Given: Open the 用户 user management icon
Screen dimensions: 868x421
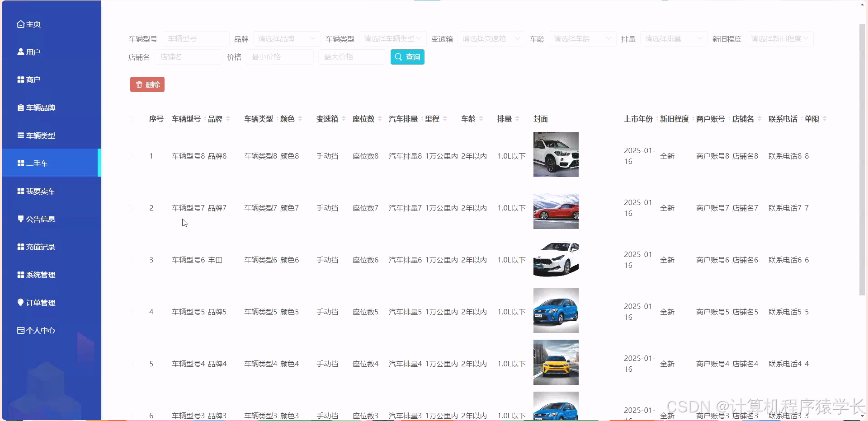Looking at the screenshot, I should 20,51.
